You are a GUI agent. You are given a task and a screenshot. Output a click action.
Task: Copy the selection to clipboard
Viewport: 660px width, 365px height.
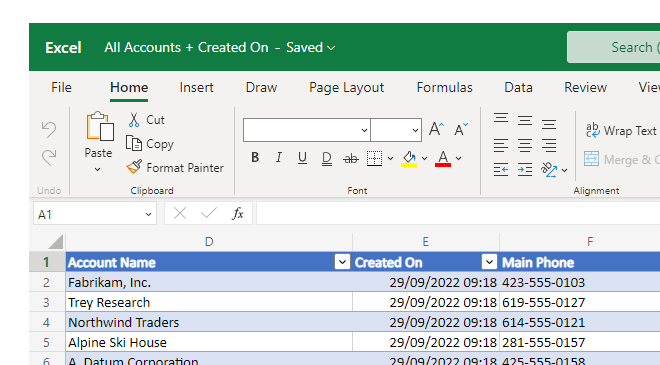click(149, 144)
